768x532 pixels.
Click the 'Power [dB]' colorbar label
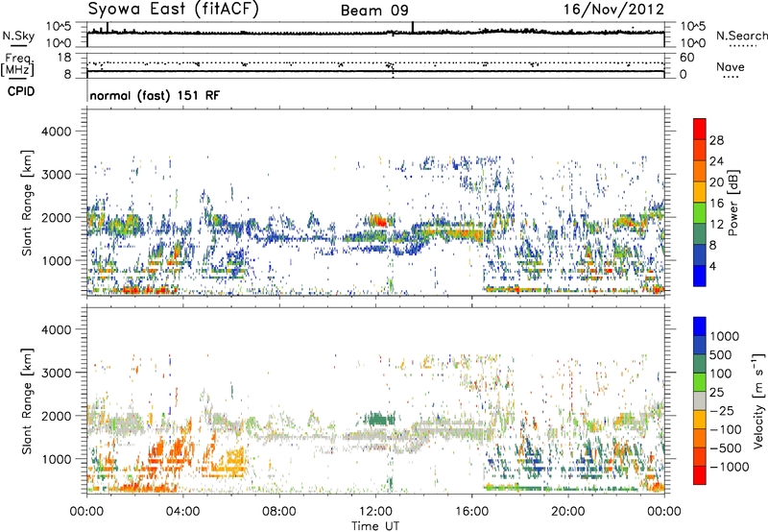tap(732, 203)
